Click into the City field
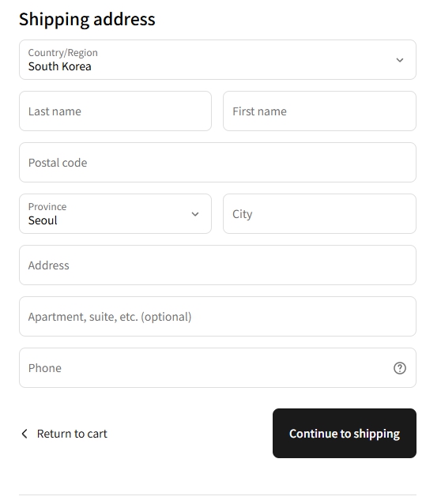 tap(319, 214)
